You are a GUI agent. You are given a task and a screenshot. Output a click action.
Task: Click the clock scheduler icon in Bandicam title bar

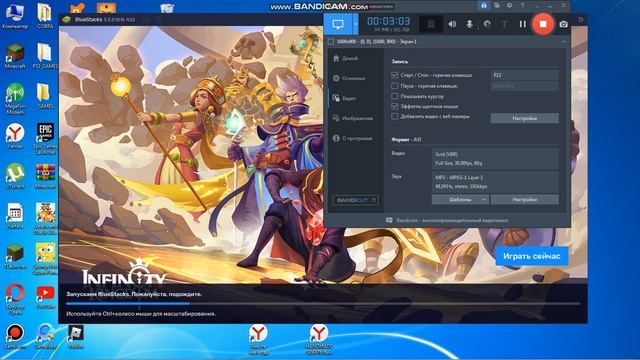point(509,5)
